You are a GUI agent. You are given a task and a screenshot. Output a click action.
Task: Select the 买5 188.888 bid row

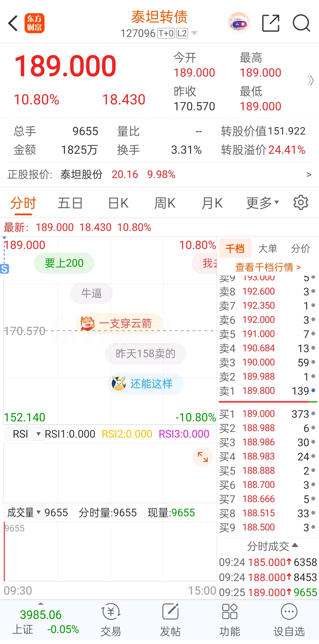click(x=268, y=470)
